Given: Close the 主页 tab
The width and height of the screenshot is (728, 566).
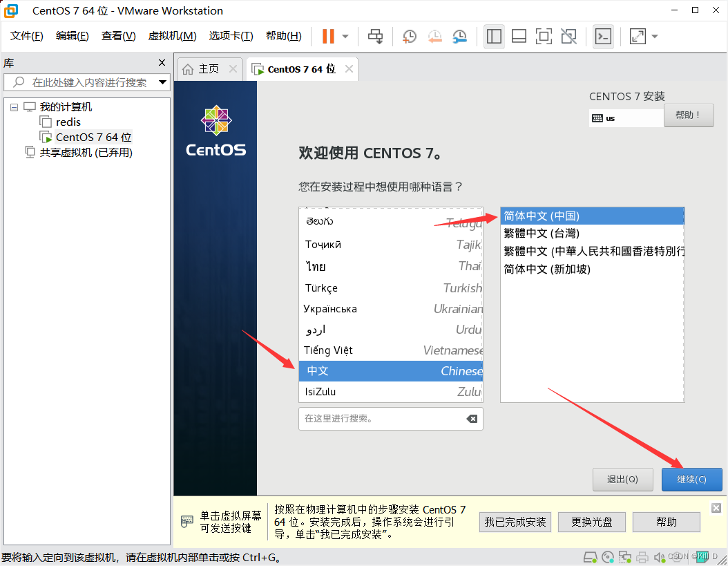Looking at the screenshot, I should (233, 69).
